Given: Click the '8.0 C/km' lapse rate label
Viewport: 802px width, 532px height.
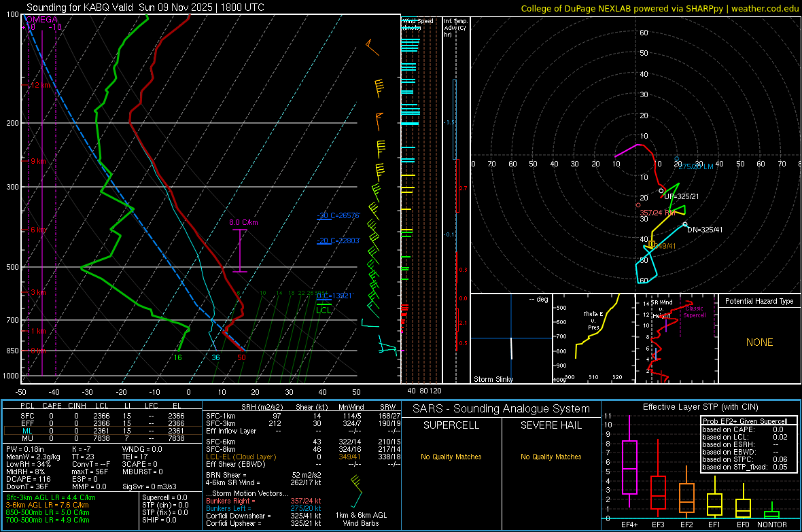Looking at the screenshot, I should point(243,223).
